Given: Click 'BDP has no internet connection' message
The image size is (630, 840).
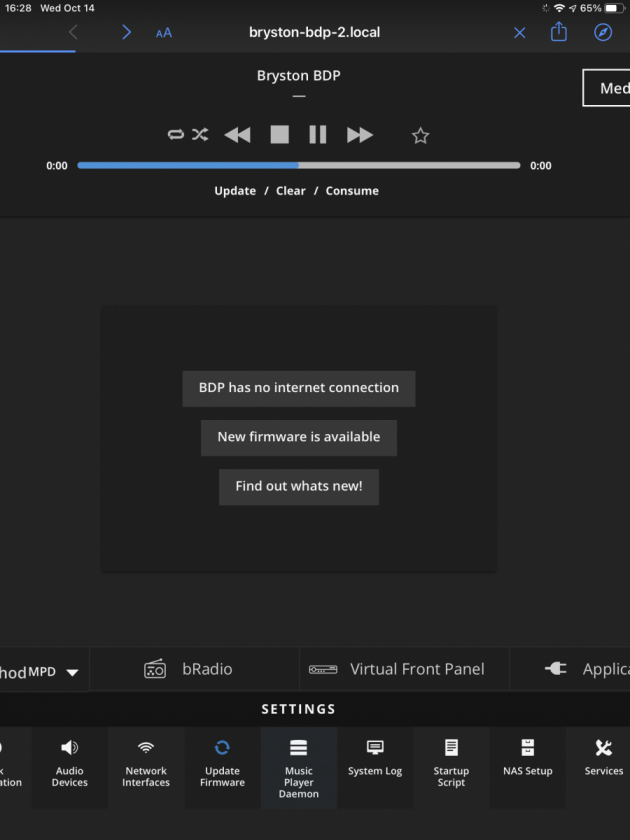Looking at the screenshot, I should pyautogui.click(x=299, y=388).
